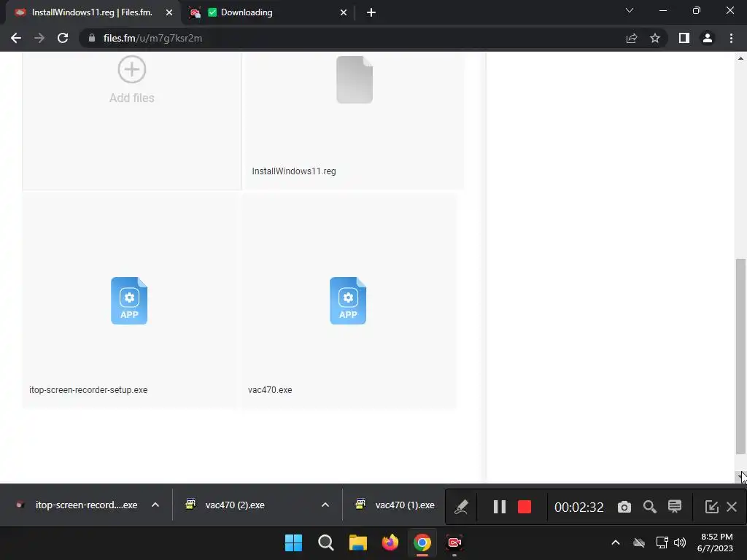Open Windows taskbar search
This screenshot has height=560, width=747.
(x=326, y=542)
